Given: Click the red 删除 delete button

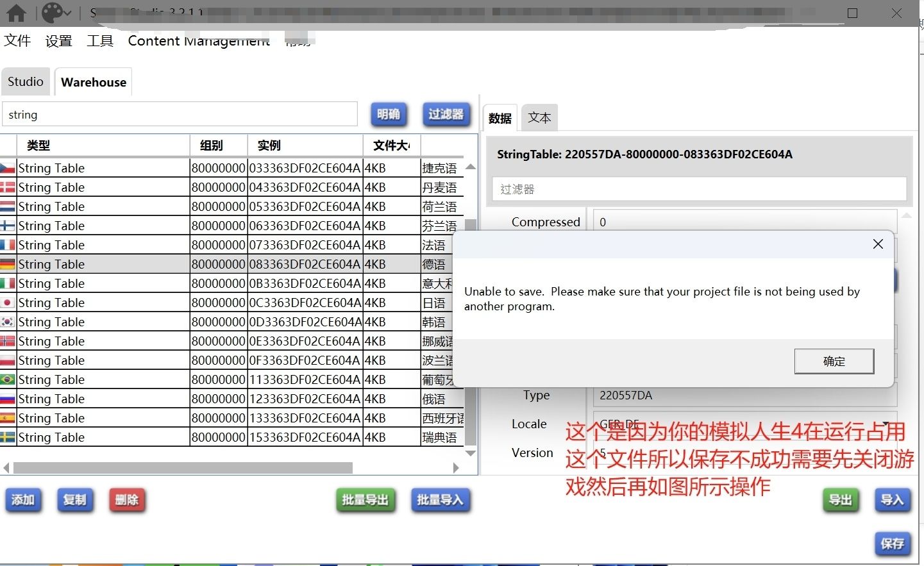Looking at the screenshot, I should 127,500.
